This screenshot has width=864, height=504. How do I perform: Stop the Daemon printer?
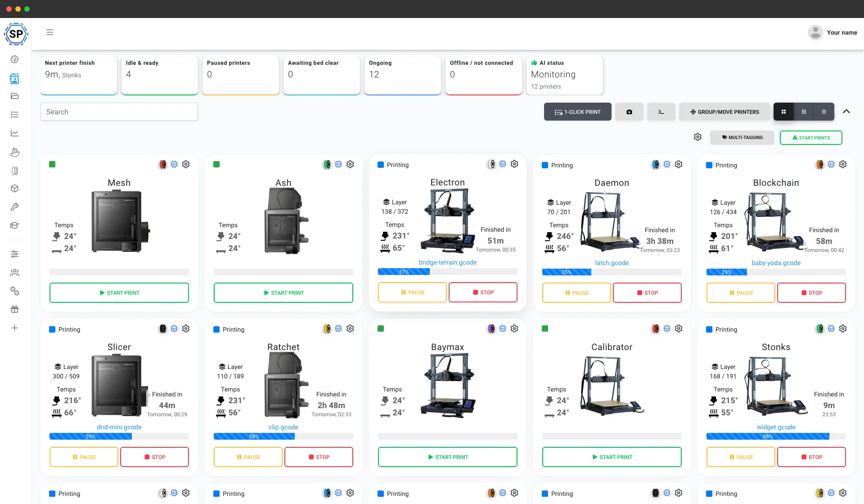(647, 293)
